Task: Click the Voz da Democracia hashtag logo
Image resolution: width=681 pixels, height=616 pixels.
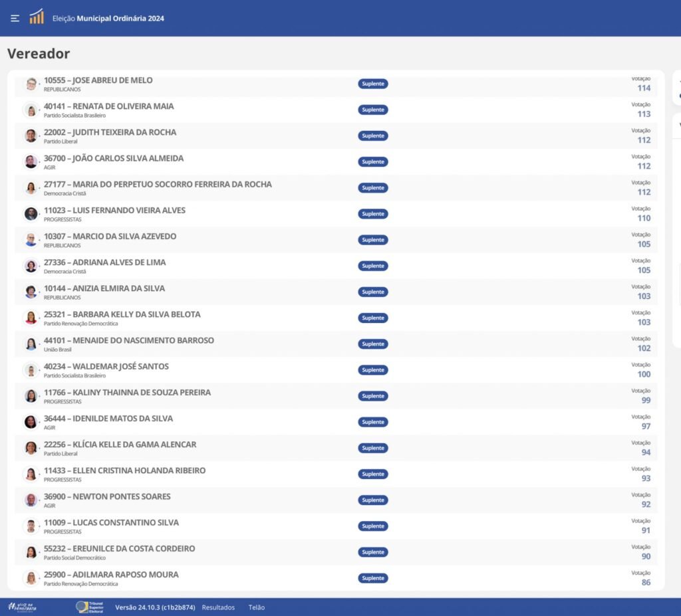Action: [x=23, y=607]
